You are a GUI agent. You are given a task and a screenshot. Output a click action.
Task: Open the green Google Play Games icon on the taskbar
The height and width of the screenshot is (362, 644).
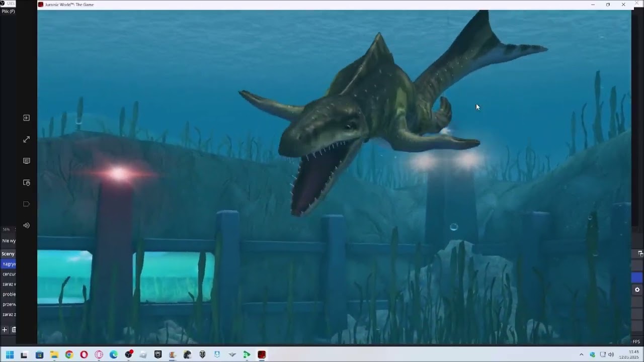(x=247, y=355)
